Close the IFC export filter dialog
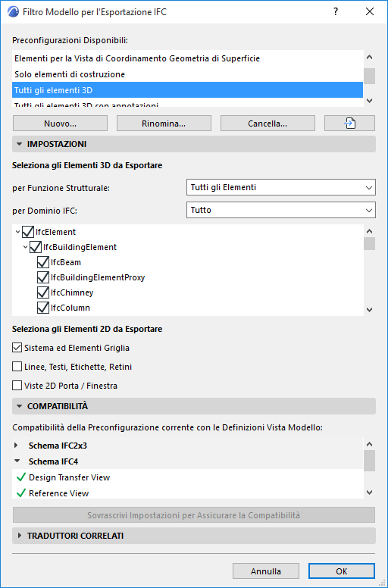The width and height of the screenshot is (388, 588). click(370, 12)
